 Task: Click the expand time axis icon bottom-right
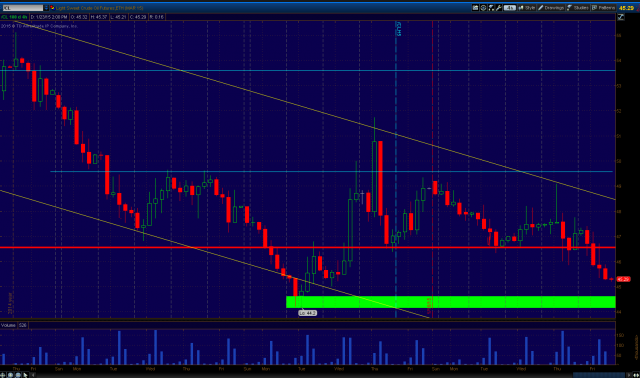coord(636,375)
